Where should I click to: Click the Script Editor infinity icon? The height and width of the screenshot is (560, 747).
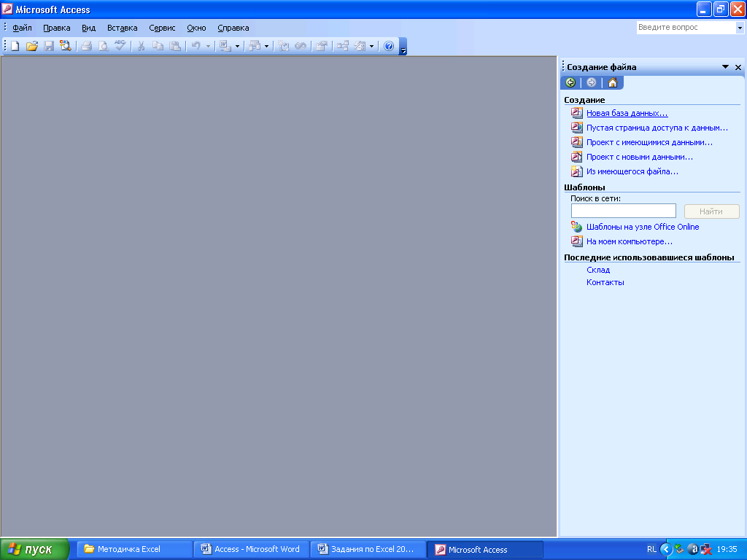[301, 46]
